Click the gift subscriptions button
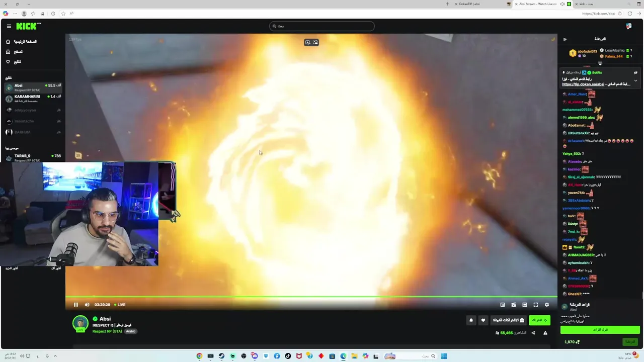The width and height of the screenshot is (644, 362). 508,320
